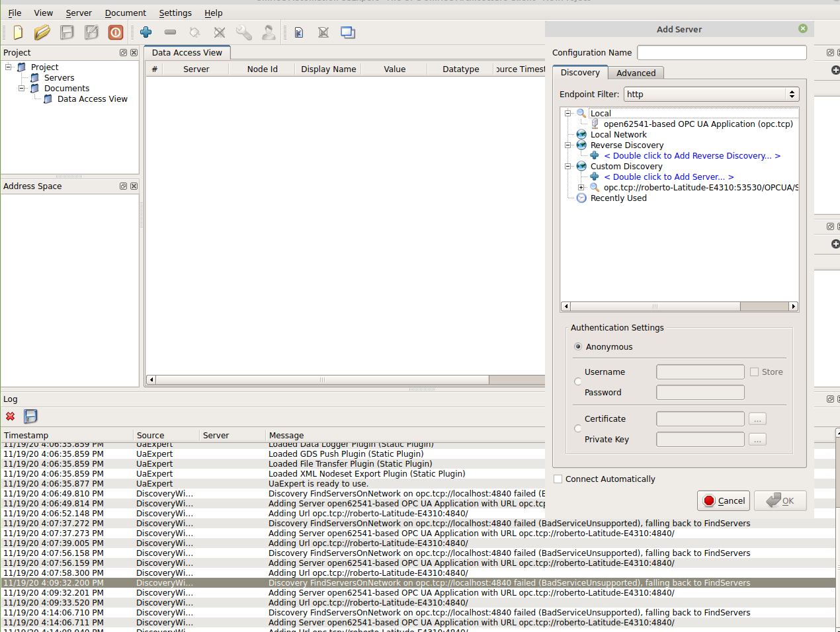
Task: Collapse the Local discovery tree node
Action: click(x=567, y=113)
